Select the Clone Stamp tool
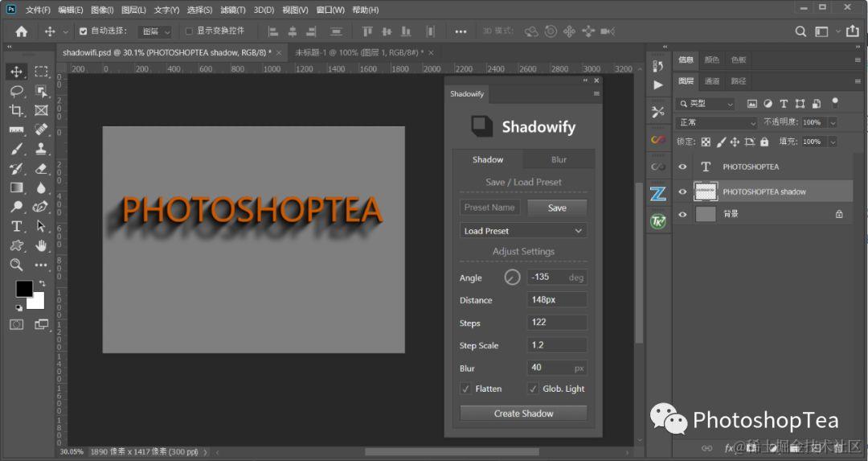 (x=41, y=149)
